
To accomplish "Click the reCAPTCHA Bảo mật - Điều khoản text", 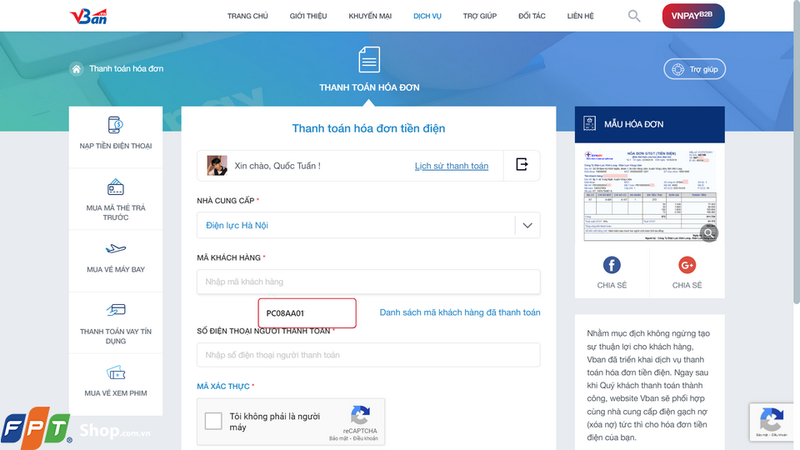I will point(353,438).
